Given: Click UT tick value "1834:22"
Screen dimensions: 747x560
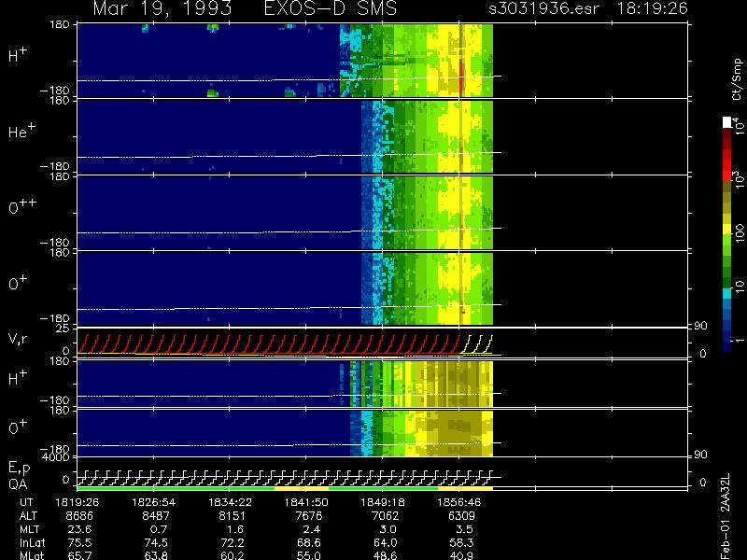Looking at the screenshot, I should point(230,502).
